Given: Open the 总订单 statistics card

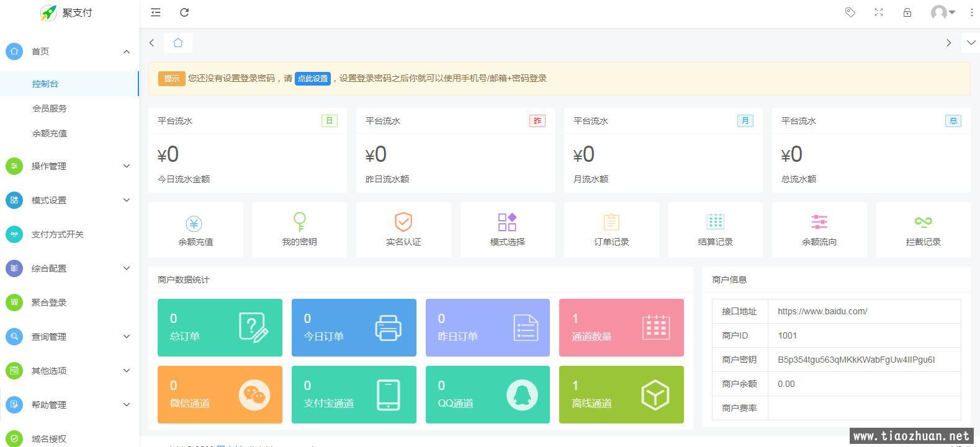Looking at the screenshot, I should (x=220, y=327).
